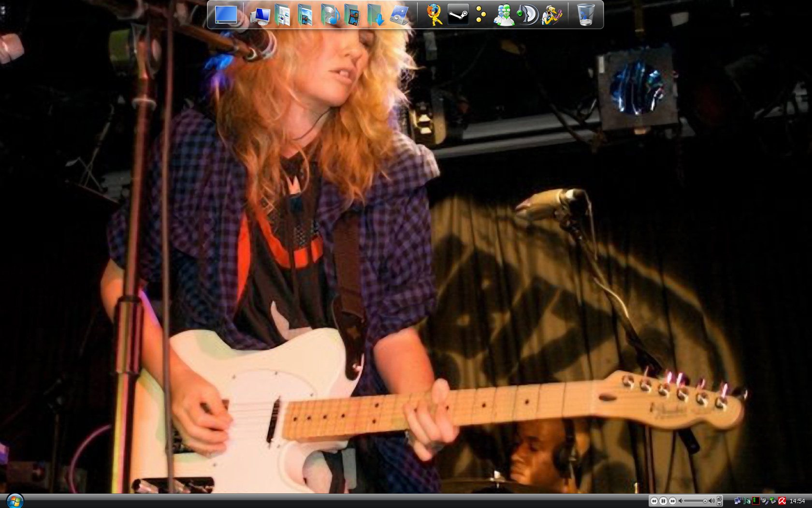The image size is (812, 508).
Task: Mute with the player's small speaker icon
Action: (681, 501)
